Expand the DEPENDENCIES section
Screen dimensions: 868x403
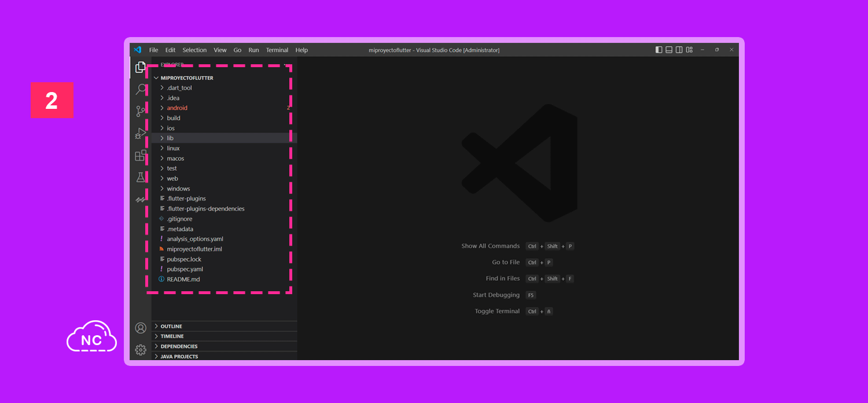[224, 346]
